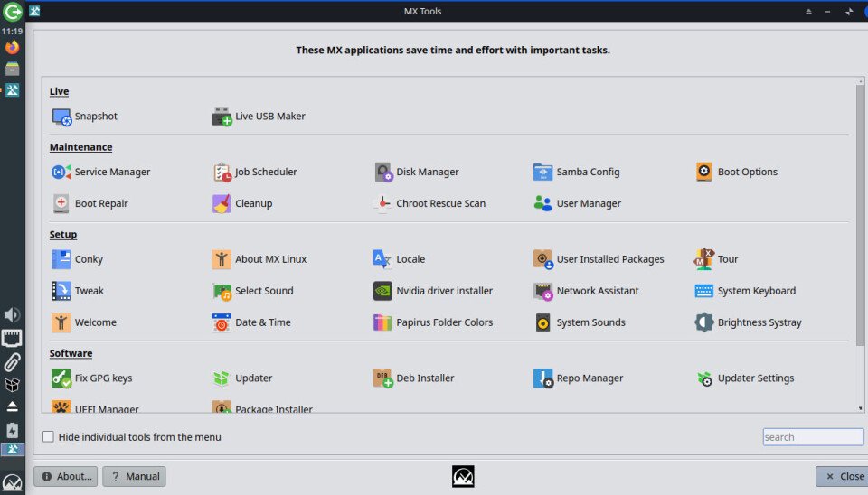The width and height of the screenshot is (868, 495).
Task: Open Boot Options
Action: point(736,172)
